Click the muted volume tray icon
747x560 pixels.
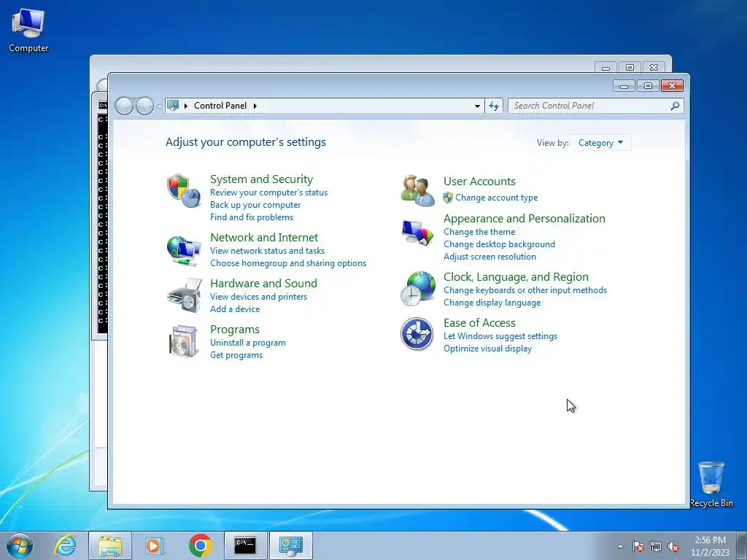point(673,546)
